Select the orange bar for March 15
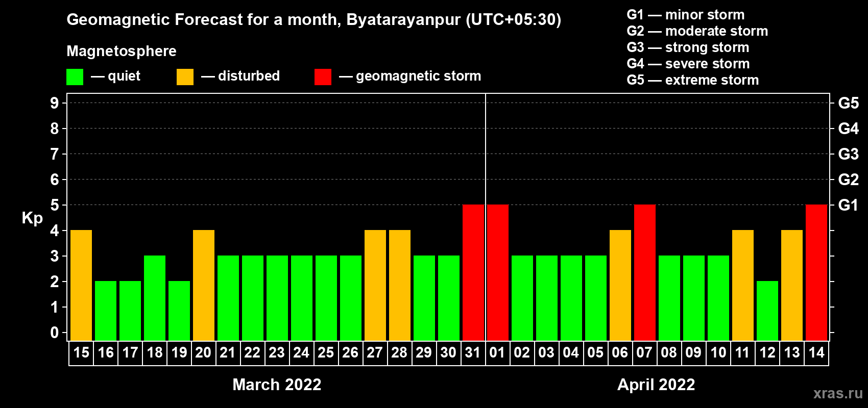The width and height of the screenshot is (868, 408). coord(81,285)
